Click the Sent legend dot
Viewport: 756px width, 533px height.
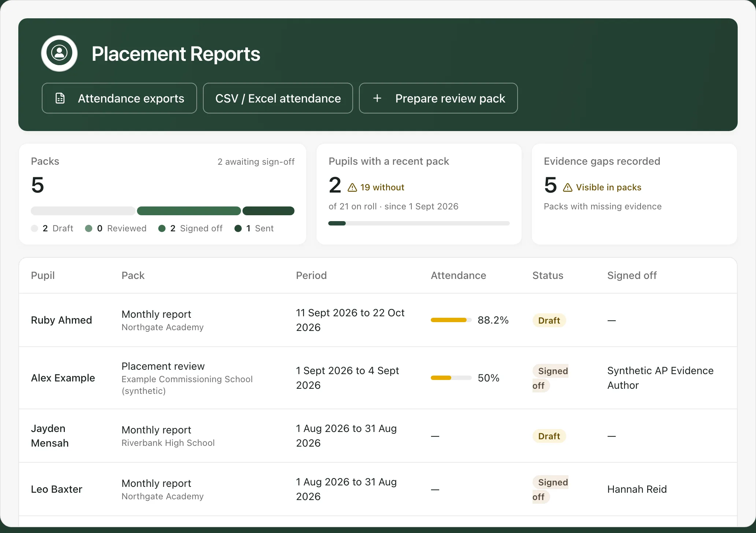point(238,228)
